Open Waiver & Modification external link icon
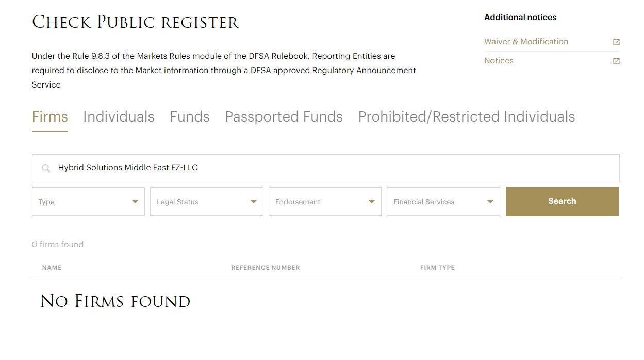The width and height of the screenshot is (644, 360). 616,42
